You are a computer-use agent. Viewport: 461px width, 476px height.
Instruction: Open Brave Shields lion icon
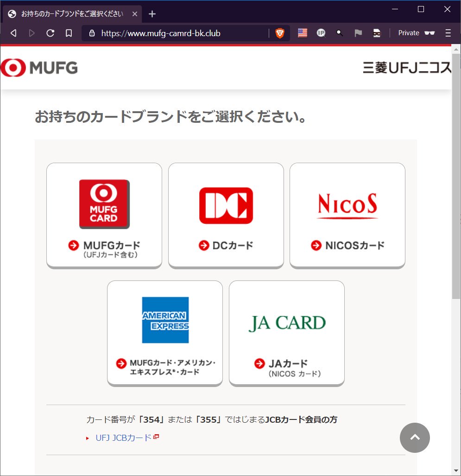(x=280, y=33)
